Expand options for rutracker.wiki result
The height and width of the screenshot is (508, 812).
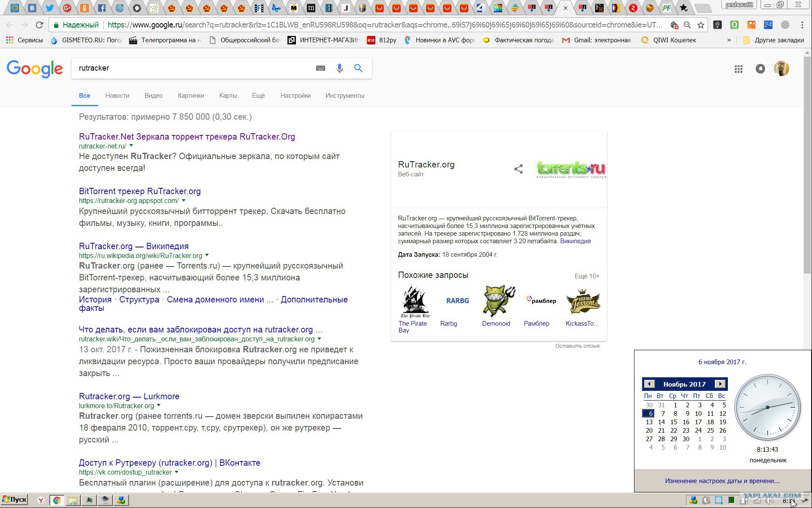[x=319, y=338]
